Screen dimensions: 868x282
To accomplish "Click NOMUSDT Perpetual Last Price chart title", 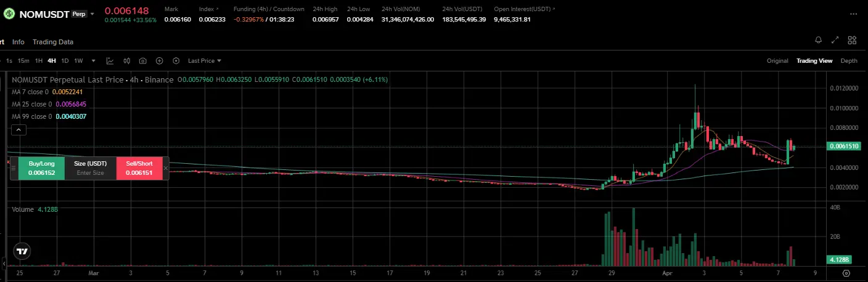I will coord(92,79).
